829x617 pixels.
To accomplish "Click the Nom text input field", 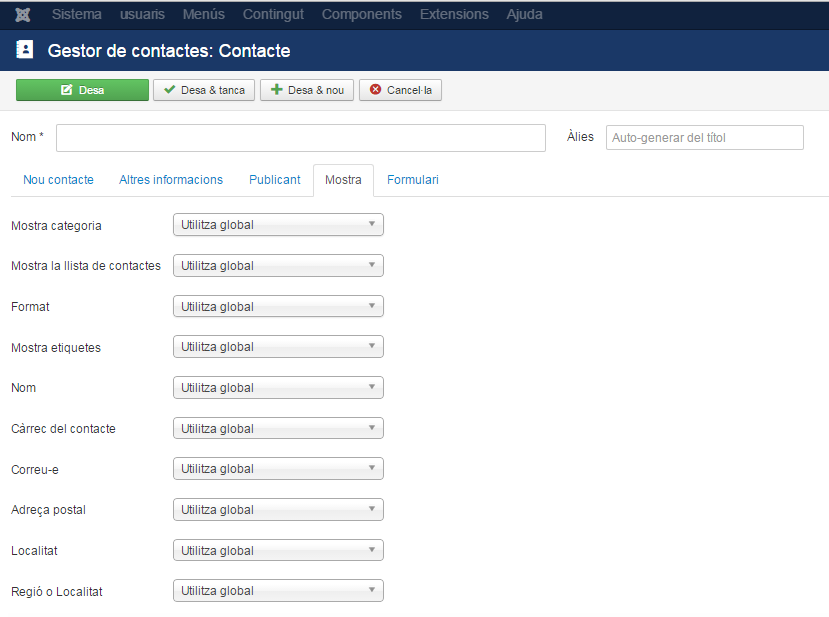I will tap(300, 138).
